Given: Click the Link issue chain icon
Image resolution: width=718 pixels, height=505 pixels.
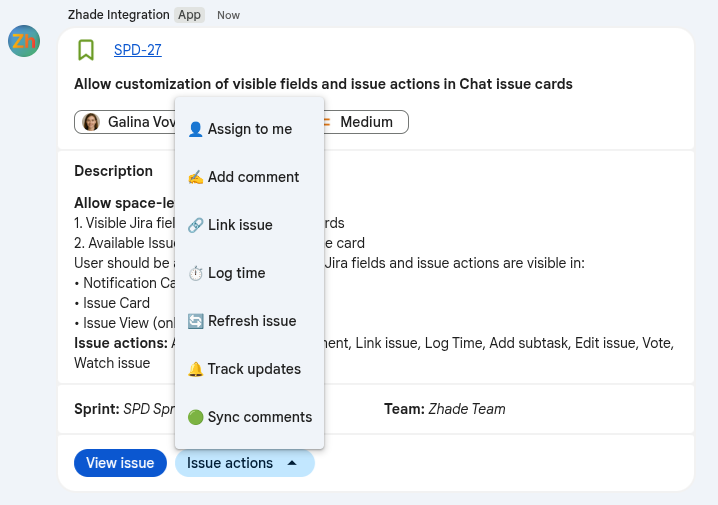Looking at the screenshot, I should tap(196, 225).
